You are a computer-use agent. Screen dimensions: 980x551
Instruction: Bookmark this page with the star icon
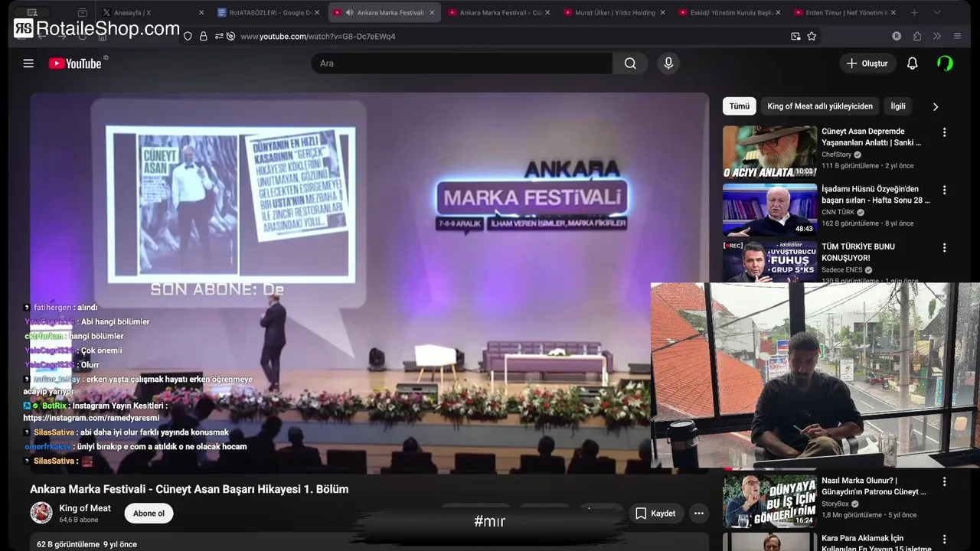(x=812, y=36)
